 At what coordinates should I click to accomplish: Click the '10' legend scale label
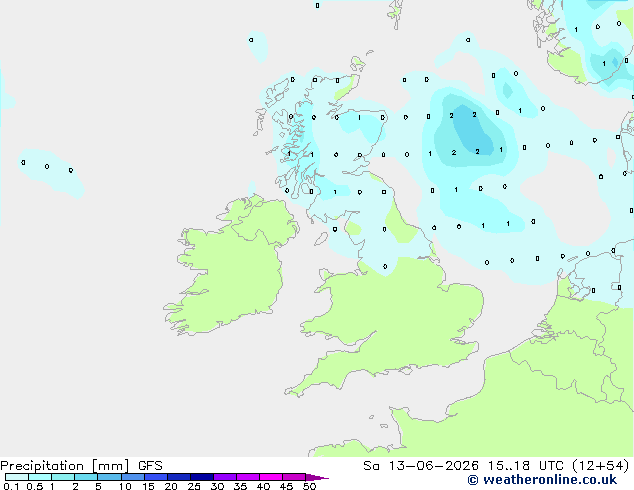[x=125, y=486]
